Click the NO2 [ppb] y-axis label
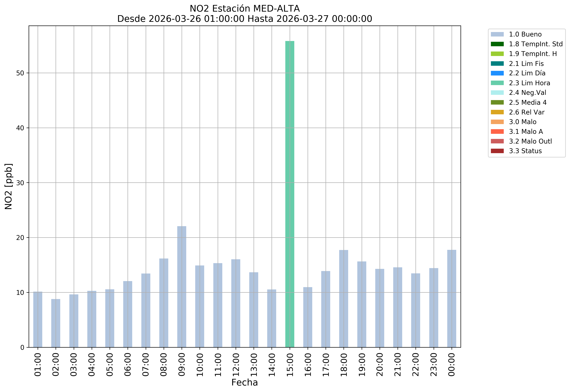570x392 pixels. pos(9,186)
